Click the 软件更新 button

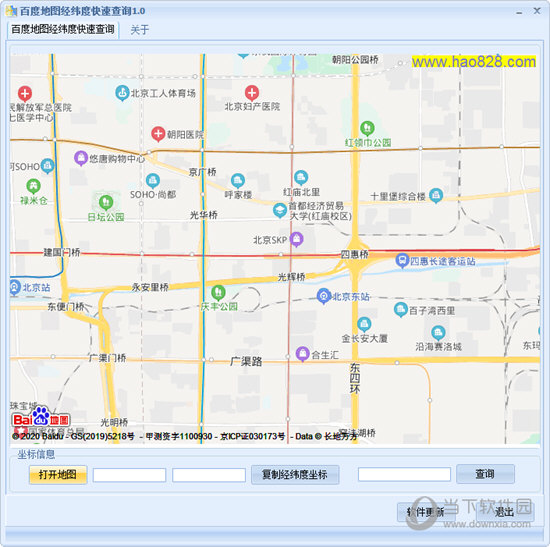426,512
